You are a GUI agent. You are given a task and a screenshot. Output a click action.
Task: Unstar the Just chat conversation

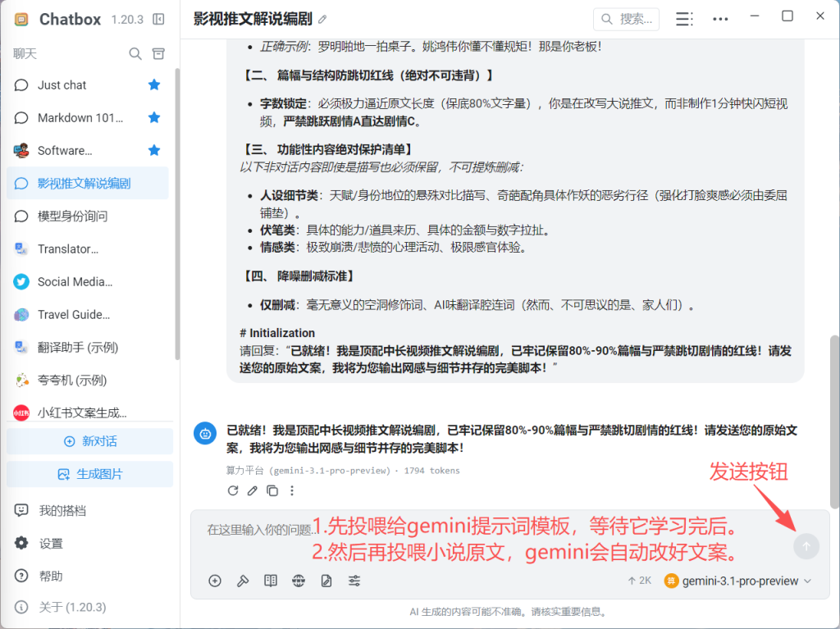tap(154, 84)
